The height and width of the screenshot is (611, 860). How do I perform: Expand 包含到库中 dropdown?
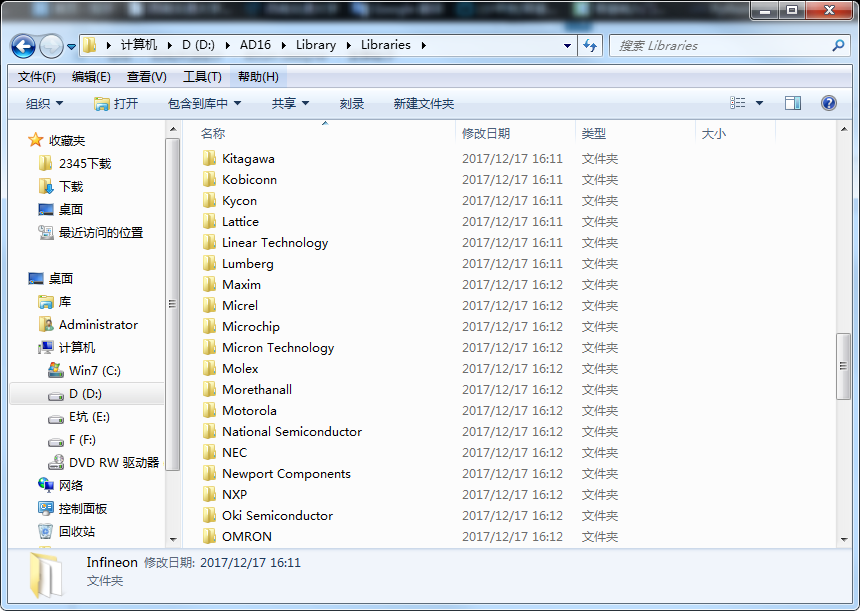click(x=204, y=103)
